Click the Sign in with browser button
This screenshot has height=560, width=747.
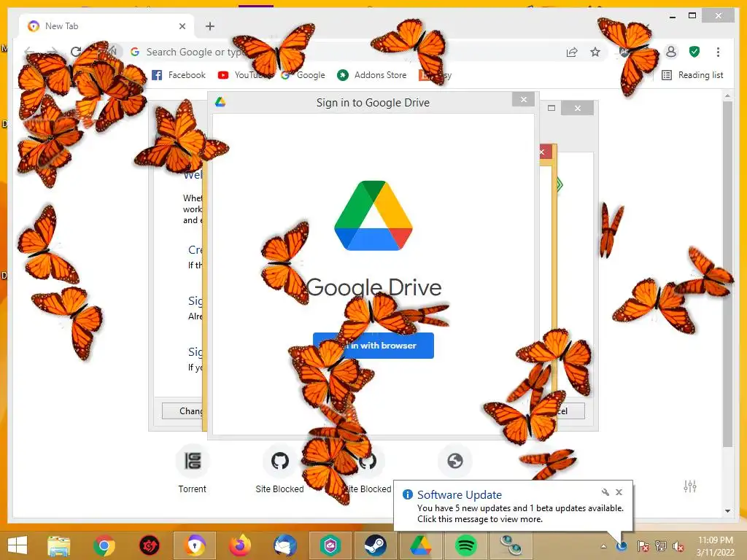(x=373, y=345)
